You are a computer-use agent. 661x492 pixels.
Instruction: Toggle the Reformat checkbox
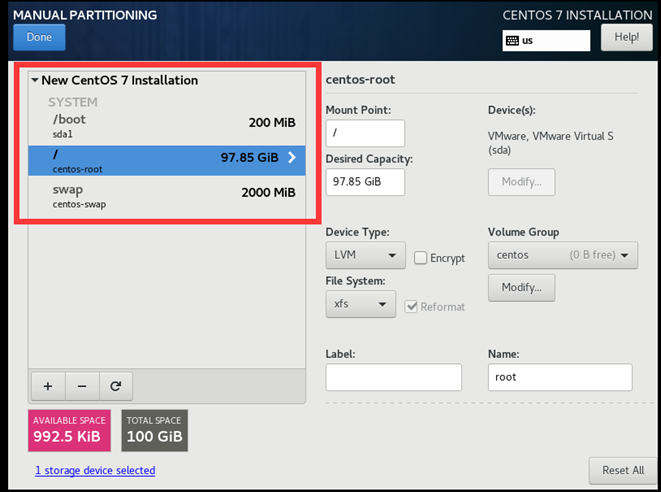[x=411, y=306]
